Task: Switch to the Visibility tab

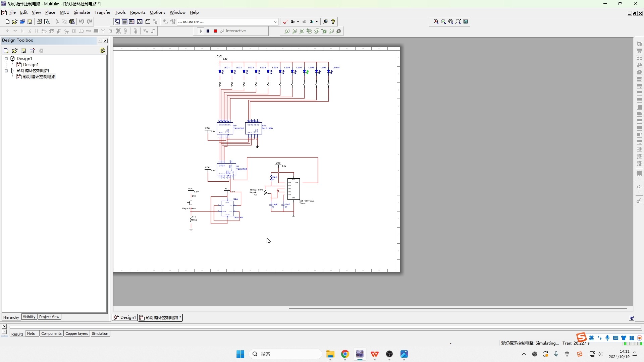Action: click(x=29, y=317)
